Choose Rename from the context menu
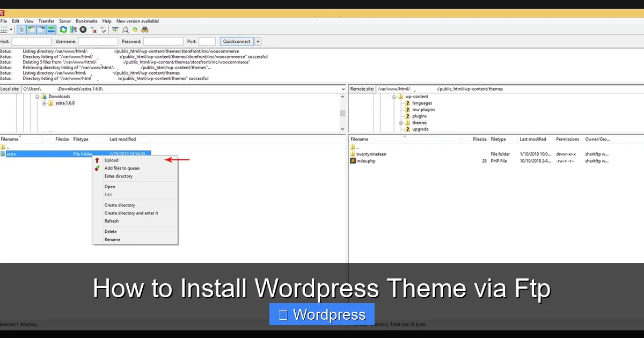 click(135, 239)
